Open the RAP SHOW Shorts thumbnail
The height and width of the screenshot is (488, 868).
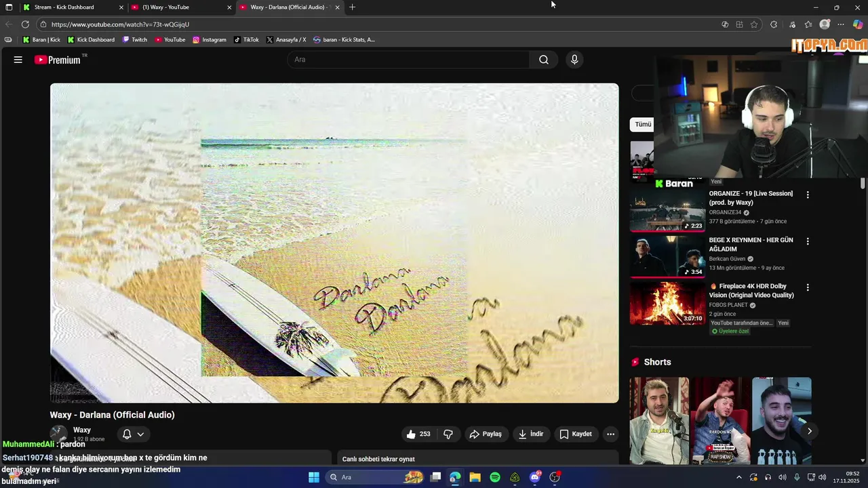point(720,421)
